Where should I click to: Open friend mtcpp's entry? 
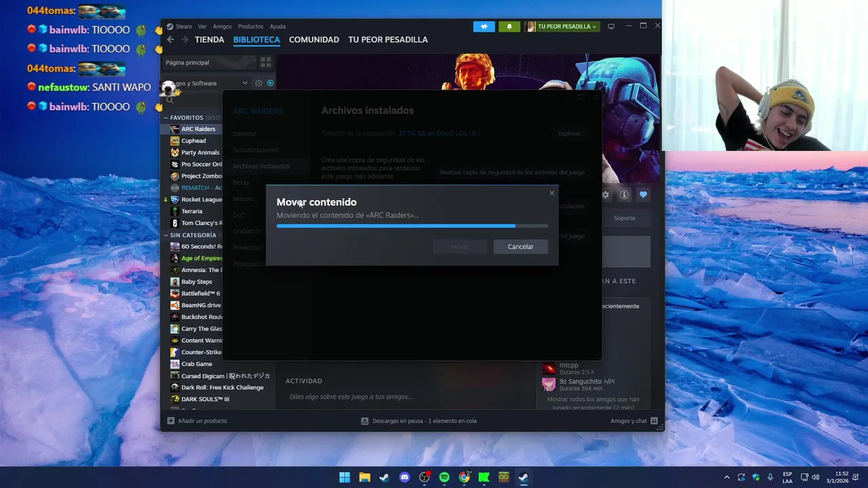570,368
